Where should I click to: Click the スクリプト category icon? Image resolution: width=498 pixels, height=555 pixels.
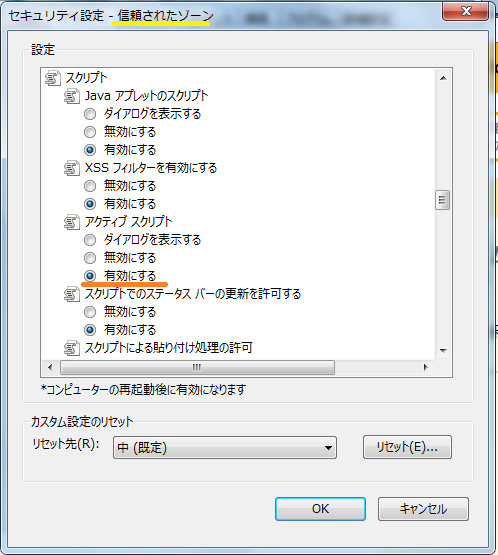(53, 78)
